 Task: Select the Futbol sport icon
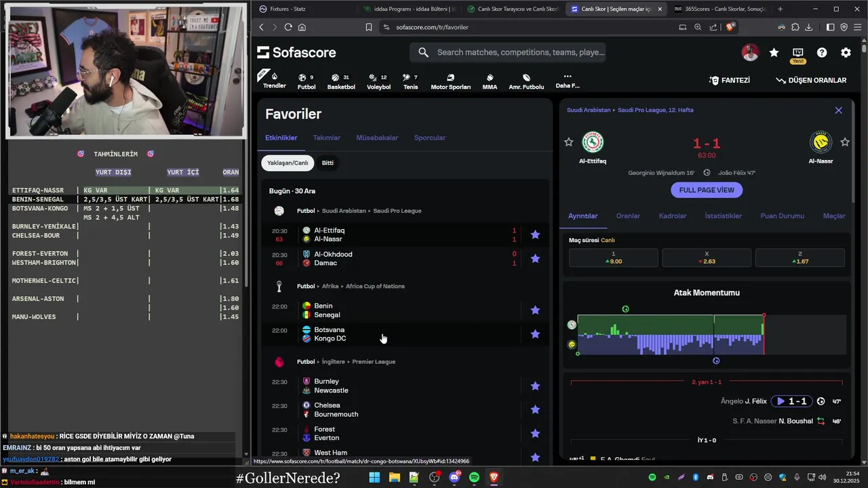tap(307, 81)
